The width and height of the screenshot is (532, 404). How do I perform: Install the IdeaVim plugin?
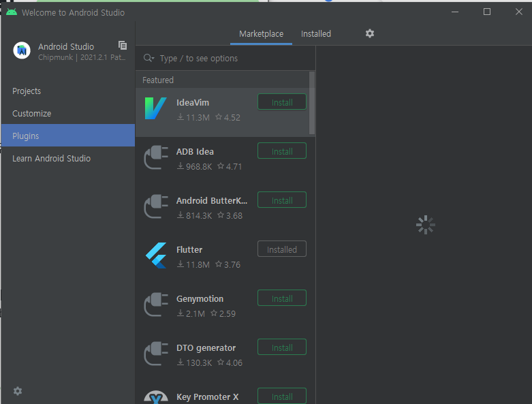[282, 102]
